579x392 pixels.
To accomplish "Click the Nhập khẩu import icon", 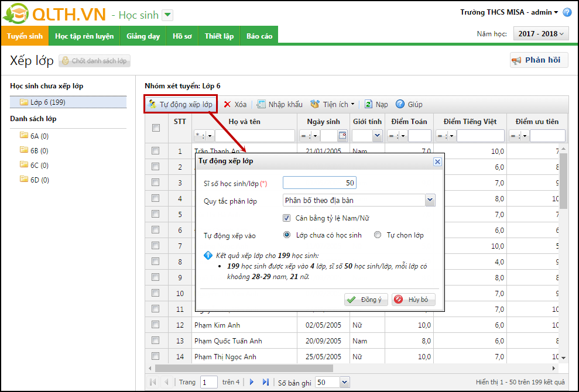I will coord(261,105).
